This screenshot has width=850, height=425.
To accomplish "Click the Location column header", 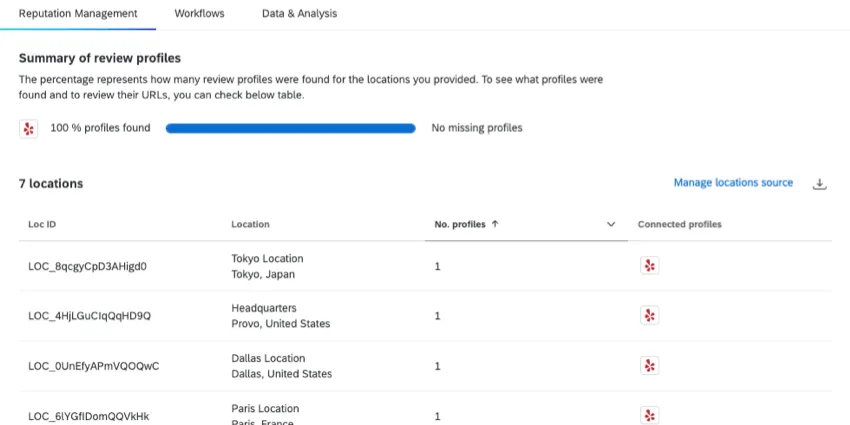I will (x=250, y=225).
